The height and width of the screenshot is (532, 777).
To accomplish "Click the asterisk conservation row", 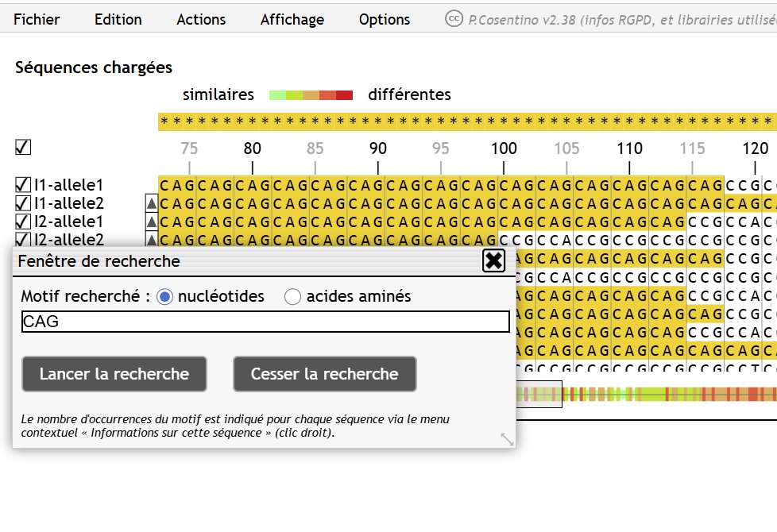I will click(x=467, y=121).
